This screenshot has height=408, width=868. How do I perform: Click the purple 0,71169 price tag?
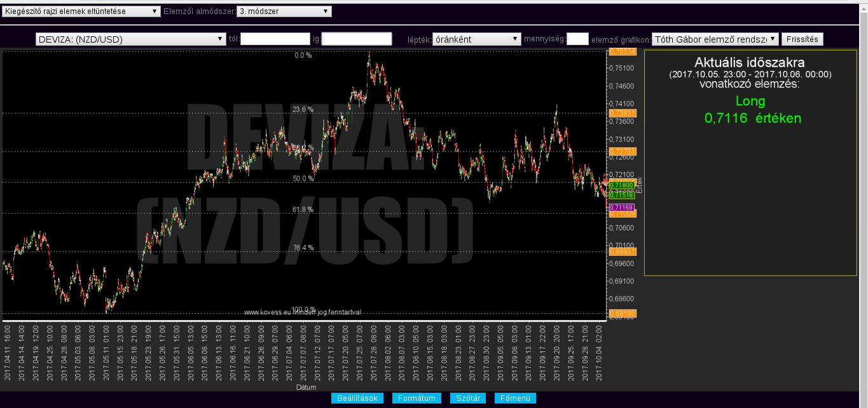pos(621,208)
